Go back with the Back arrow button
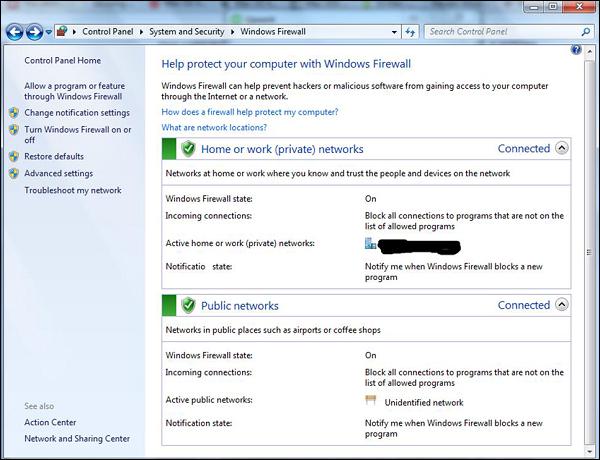The width and height of the screenshot is (600, 460). click(15, 32)
